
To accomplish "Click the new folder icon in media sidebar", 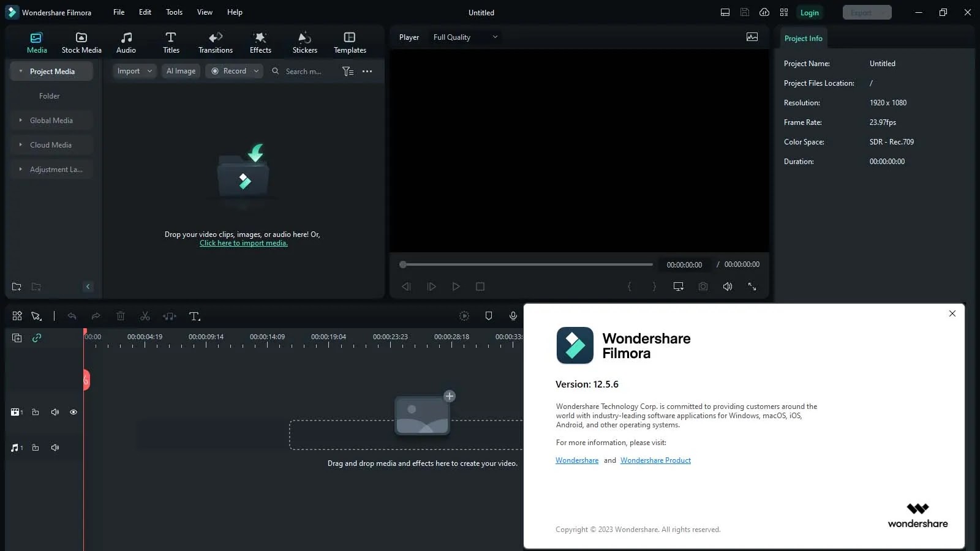I will pyautogui.click(x=17, y=287).
